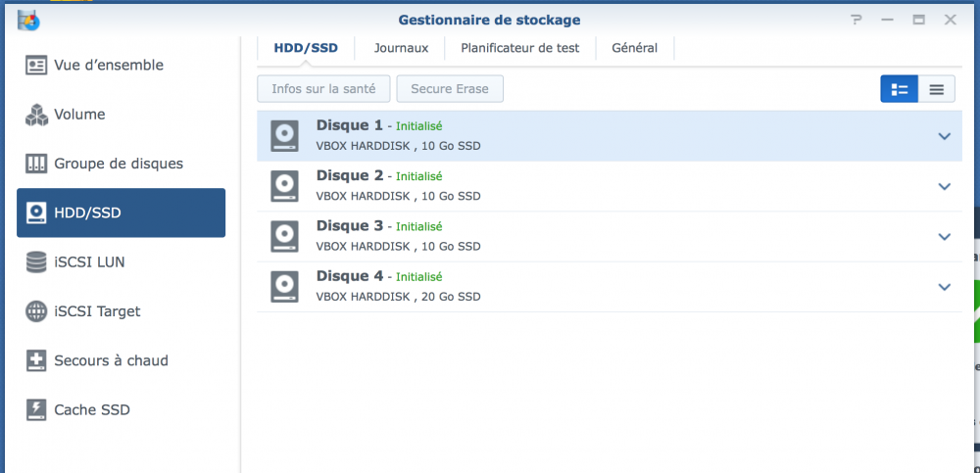
Task: Switch to compact list view
Action: tap(936, 89)
